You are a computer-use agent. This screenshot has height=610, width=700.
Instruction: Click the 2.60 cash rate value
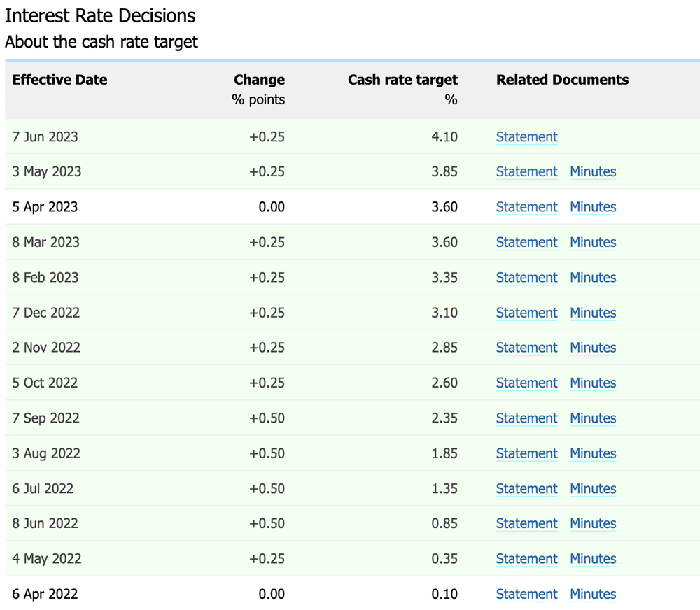click(444, 383)
